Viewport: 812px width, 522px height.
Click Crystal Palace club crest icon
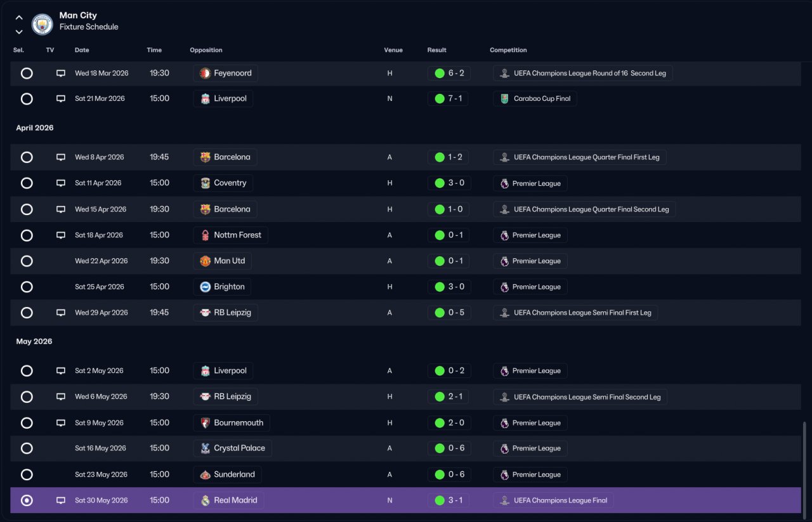click(205, 448)
